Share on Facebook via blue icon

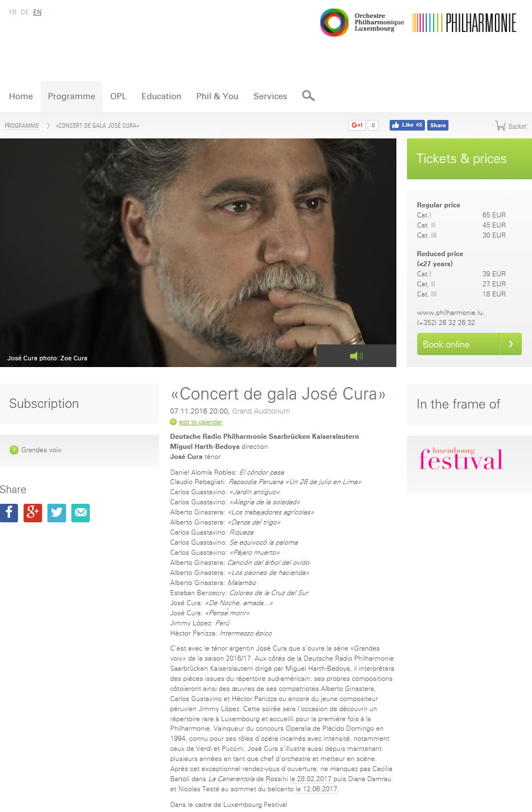9,513
